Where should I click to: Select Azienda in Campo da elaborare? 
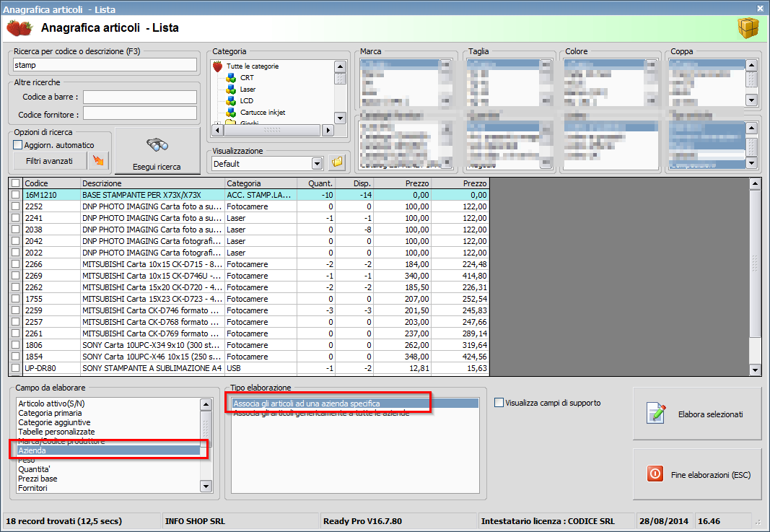pyautogui.click(x=108, y=450)
